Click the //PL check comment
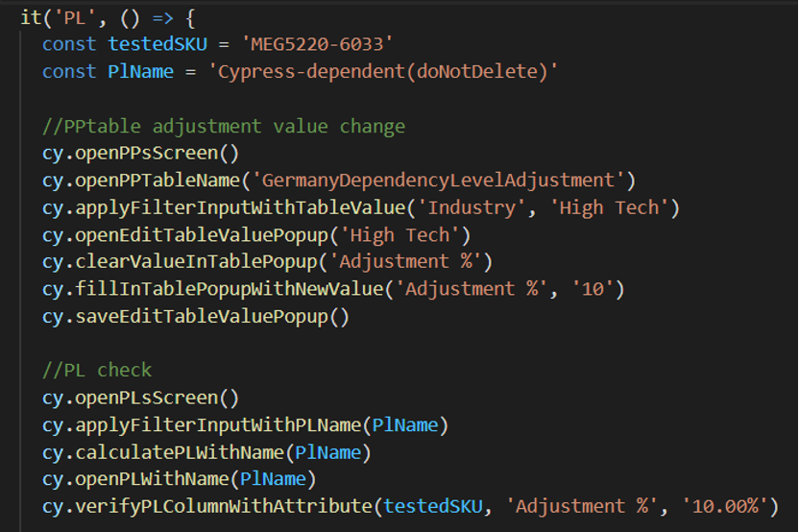 [x=97, y=370]
